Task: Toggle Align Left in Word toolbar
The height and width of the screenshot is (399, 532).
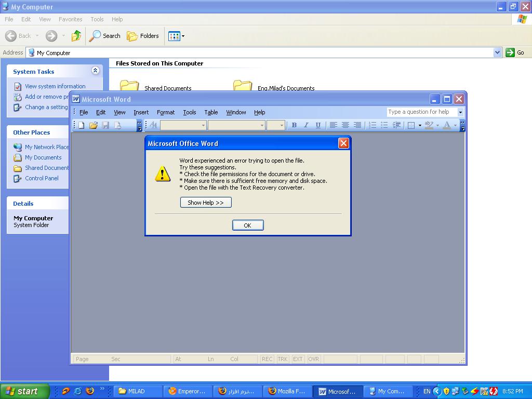Action: tap(334, 125)
